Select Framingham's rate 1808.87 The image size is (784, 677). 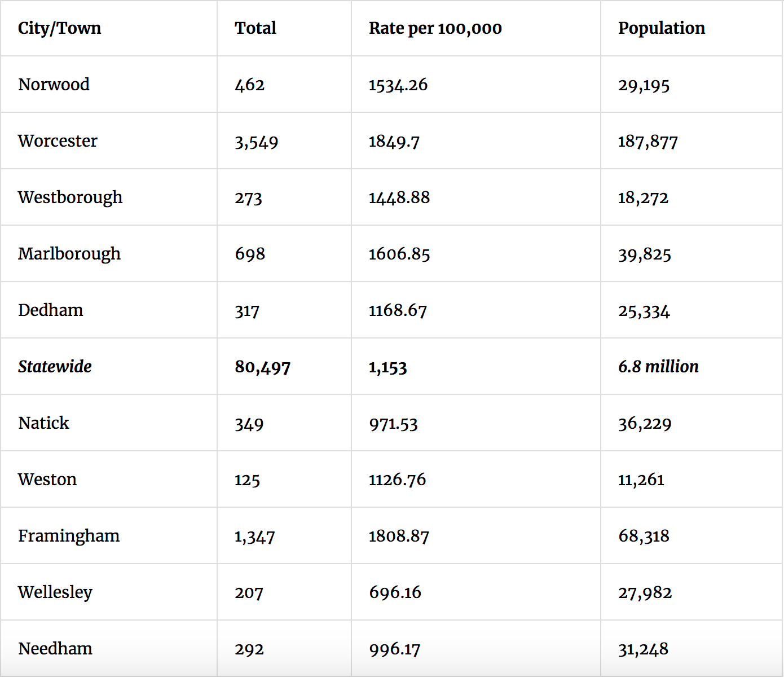point(399,536)
